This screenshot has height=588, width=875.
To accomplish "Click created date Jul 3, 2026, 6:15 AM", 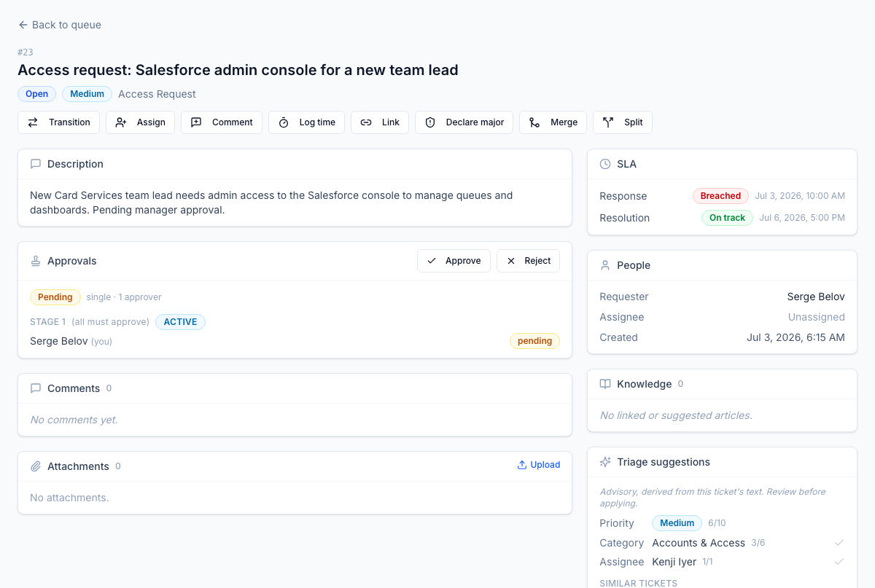I will pyautogui.click(x=796, y=337).
